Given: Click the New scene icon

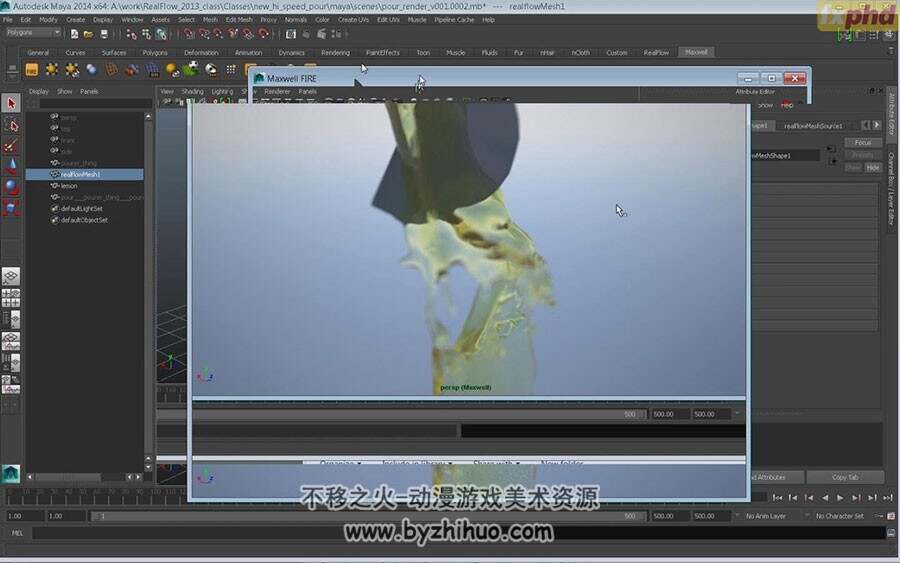Looking at the screenshot, I should pos(75,34).
